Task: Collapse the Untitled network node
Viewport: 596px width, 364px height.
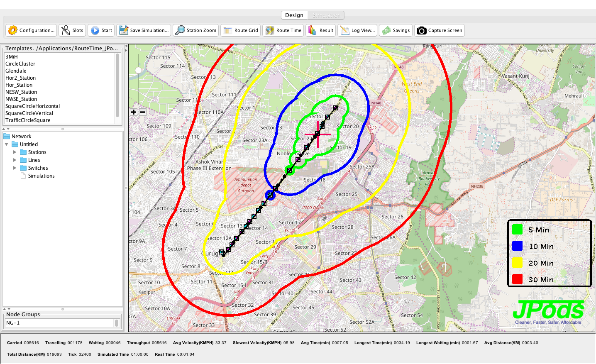Action: [x=7, y=144]
